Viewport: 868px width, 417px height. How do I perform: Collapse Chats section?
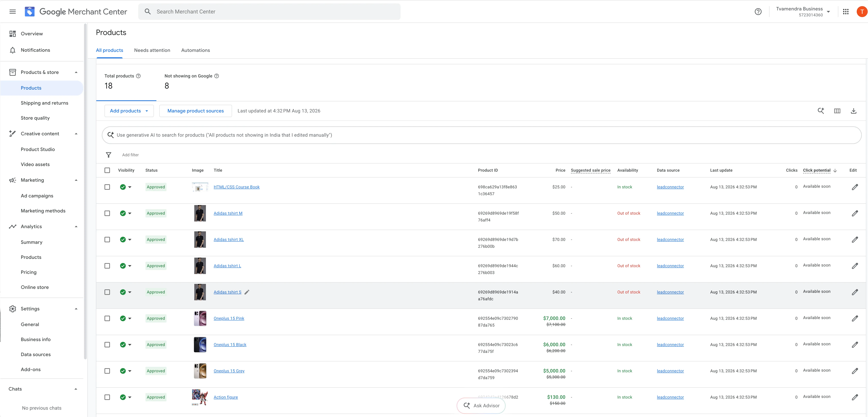[76, 389]
